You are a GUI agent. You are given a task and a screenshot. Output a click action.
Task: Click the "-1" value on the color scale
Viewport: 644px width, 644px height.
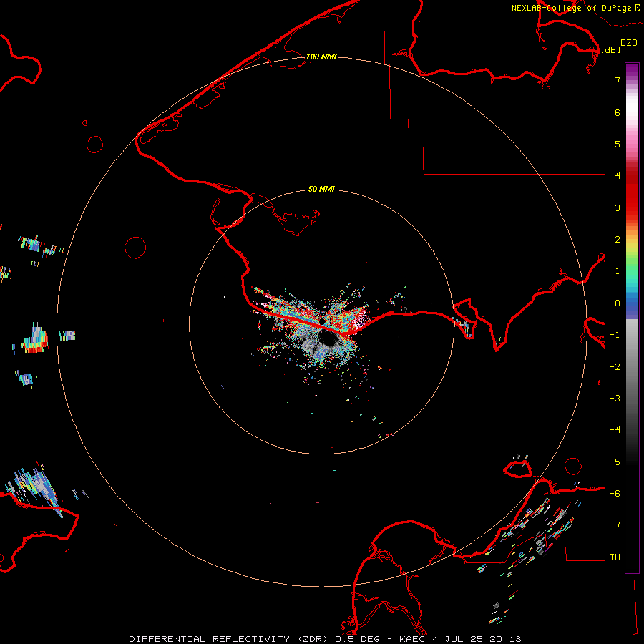[615, 335]
